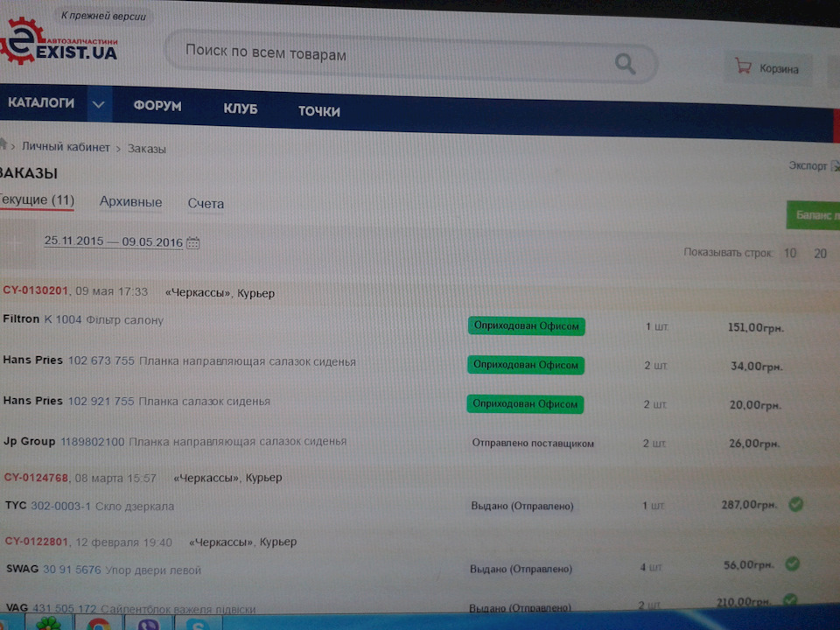Show 20 rows per page
Viewport: 840px width, 630px height.
pyautogui.click(x=820, y=254)
